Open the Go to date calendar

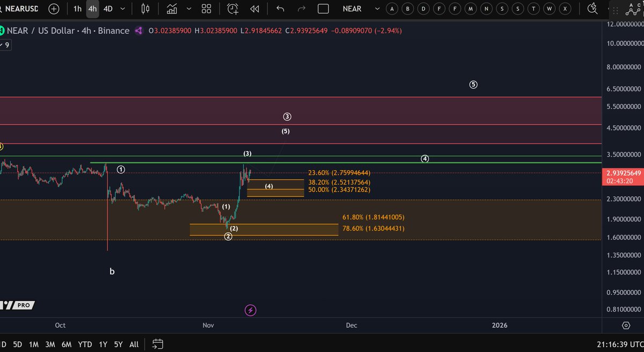pos(157,344)
